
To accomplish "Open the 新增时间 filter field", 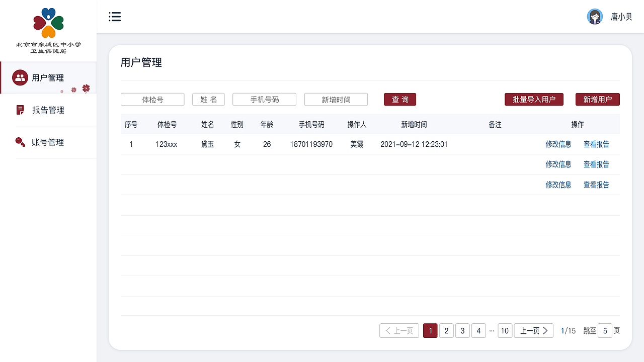I will point(336,100).
